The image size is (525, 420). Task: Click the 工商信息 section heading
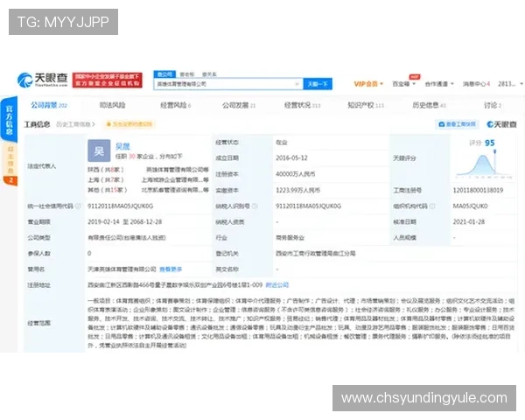[x=37, y=124]
